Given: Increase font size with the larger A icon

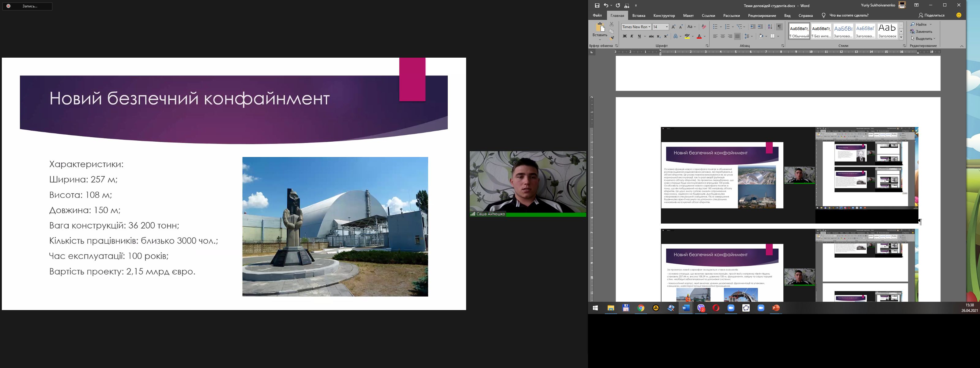Looking at the screenshot, I should [x=673, y=27].
